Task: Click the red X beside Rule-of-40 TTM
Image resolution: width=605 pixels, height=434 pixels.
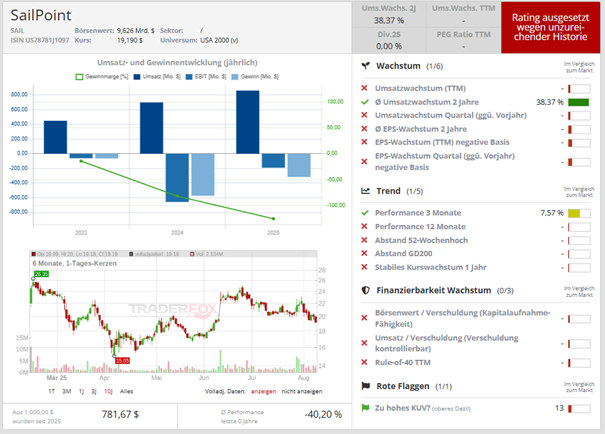Action: click(x=364, y=362)
